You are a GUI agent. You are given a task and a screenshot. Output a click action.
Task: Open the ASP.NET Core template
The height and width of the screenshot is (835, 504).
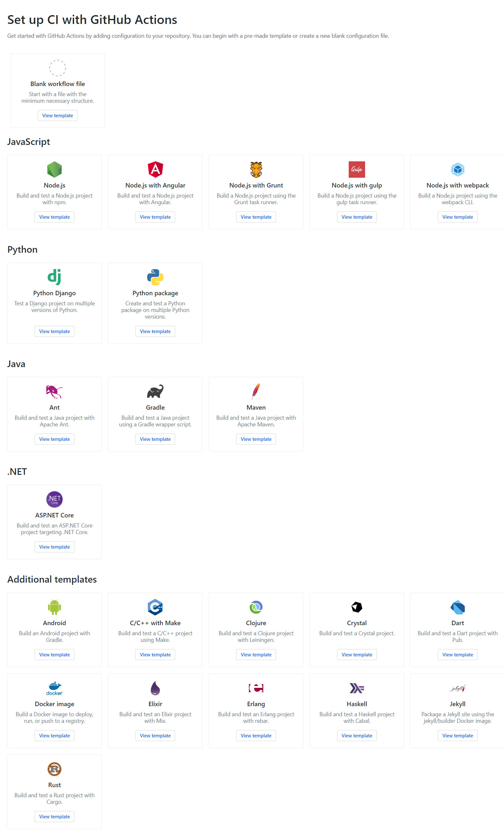[x=54, y=547]
